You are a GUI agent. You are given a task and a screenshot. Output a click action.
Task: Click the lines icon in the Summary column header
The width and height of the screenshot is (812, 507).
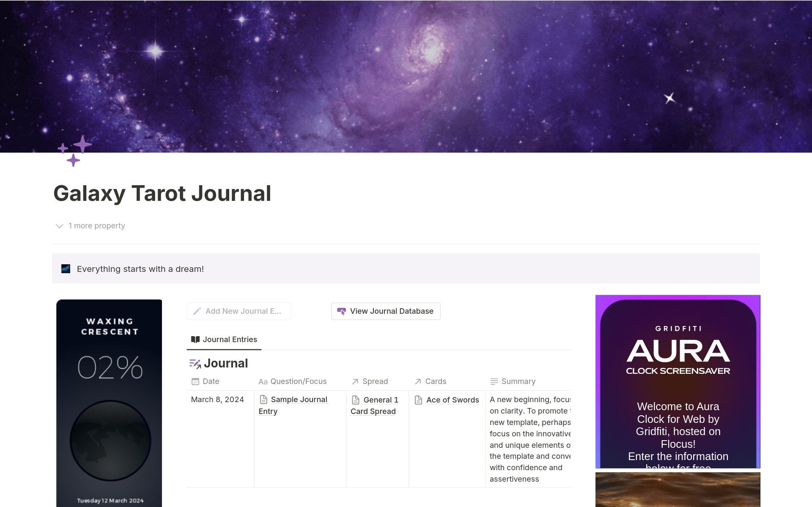[494, 381]
